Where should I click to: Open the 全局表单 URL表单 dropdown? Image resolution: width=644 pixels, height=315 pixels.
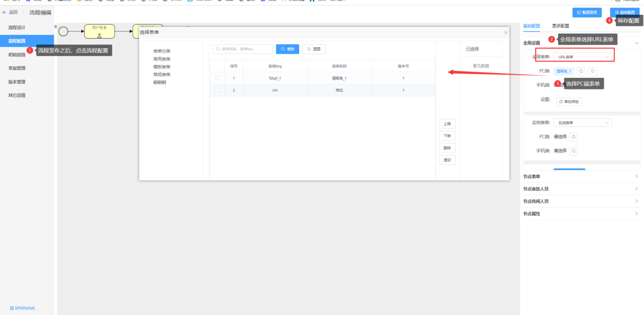583,57
